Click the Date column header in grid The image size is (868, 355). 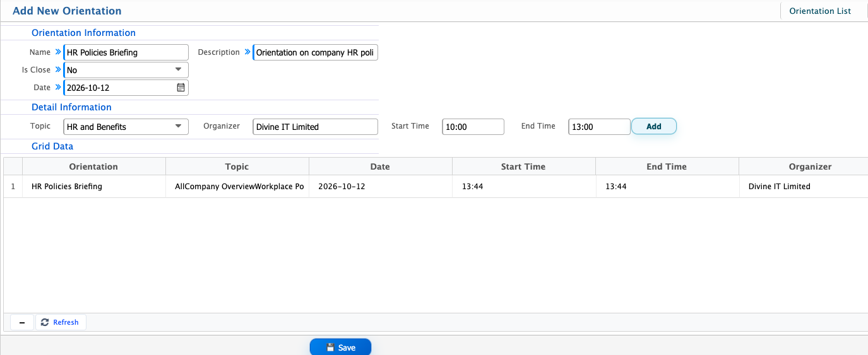[381, 166]
